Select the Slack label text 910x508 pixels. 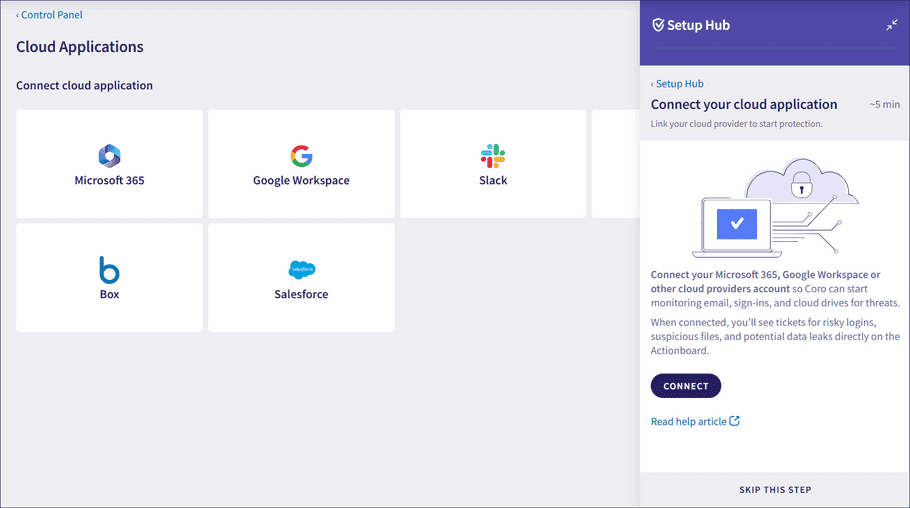pyautogui.click(x=493, y=180)
